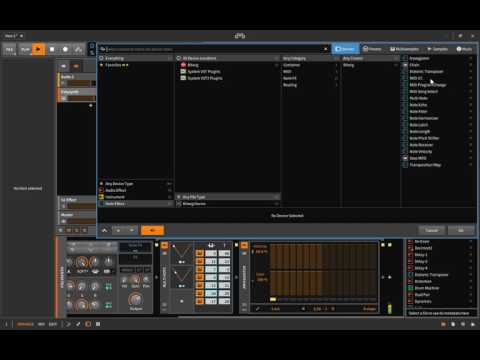Filter by Bitwig Device file type
The image size is (480, 360).
pos(228,204)
